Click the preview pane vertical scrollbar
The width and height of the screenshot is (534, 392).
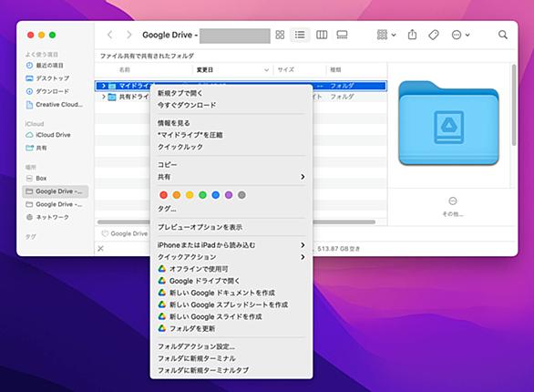[x=514, y=105]
